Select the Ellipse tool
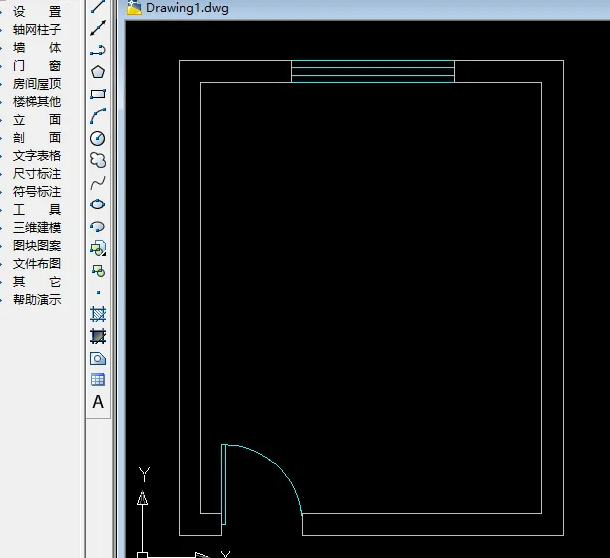Viewport: 610px width, 558px height. pos(98,204)
